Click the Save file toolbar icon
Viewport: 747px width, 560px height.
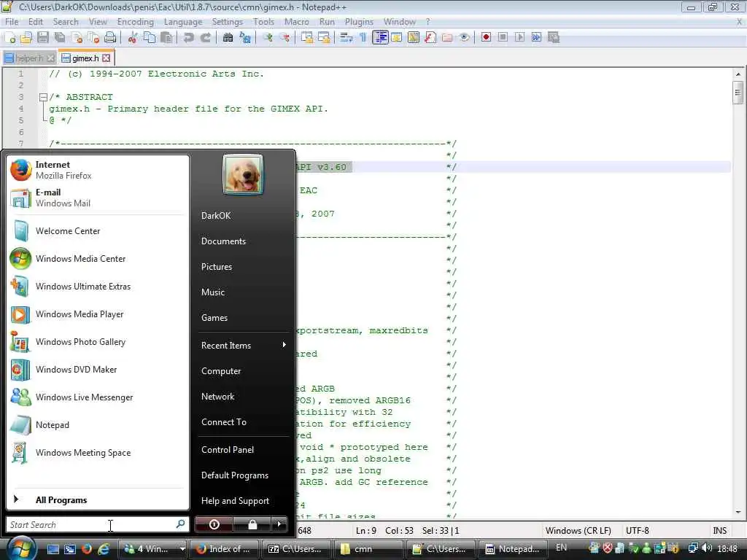click(43, 38)
